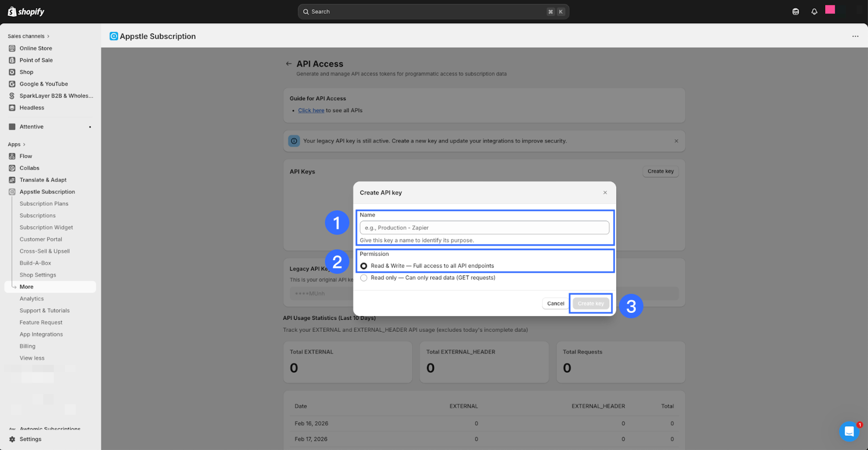The height and width of the screenshot is (450, 868).
Task: Go to Analytics in the sidebar
Action: pos(31,299)
